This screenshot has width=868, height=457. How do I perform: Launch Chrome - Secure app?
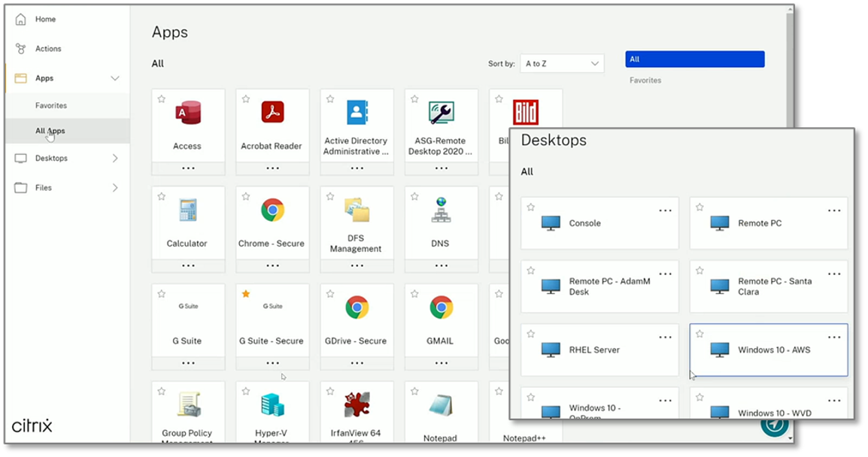point(272,210)
